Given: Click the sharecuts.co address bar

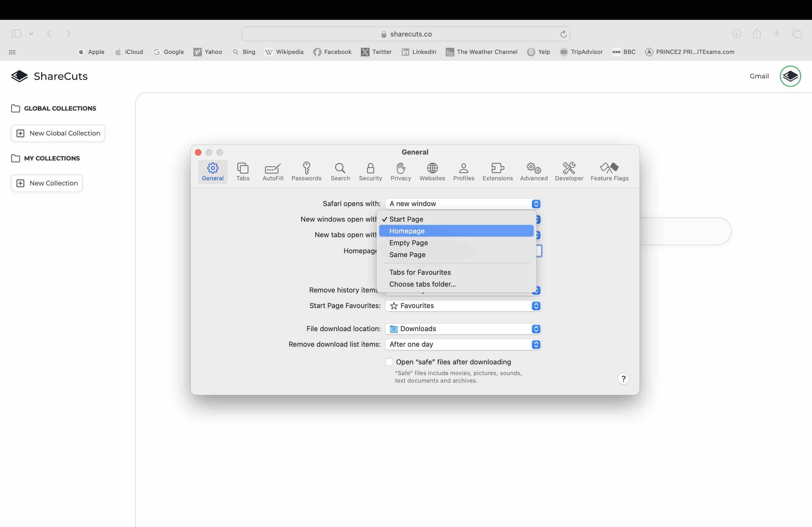Looking at the screenshot, I should [x=406, y=34].
